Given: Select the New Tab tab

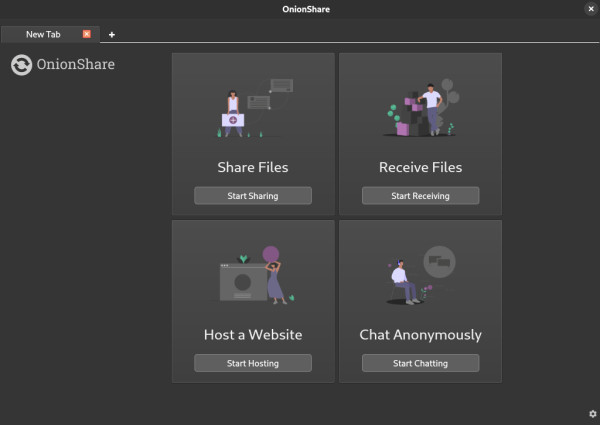Looking at the screenshot, I should click(x=43, y=34).
